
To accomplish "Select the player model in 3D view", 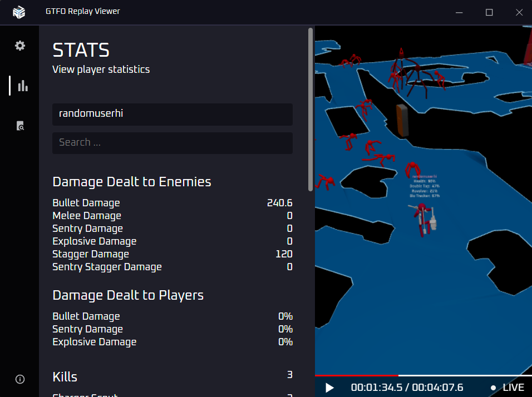I will 423,219.
